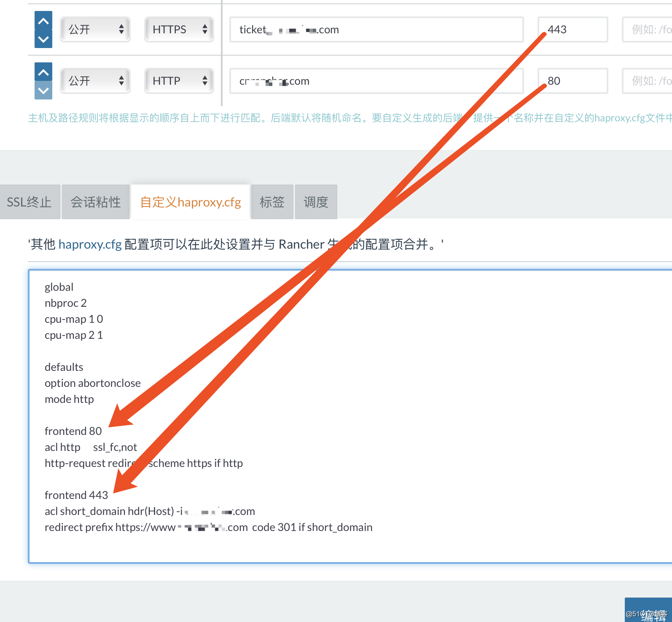The image size is (672, 622).
Task: Move the ticket HTTPS rule up
Action: (x=43, y=20)
